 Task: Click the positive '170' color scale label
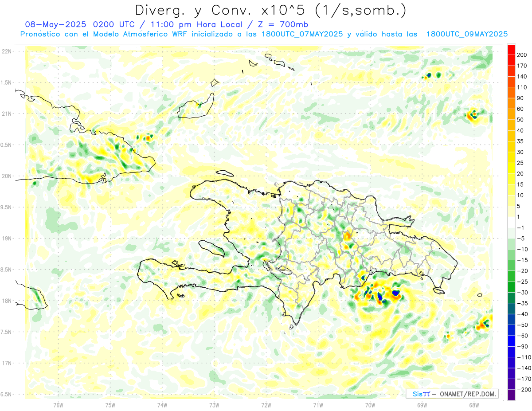click(522, 66)
